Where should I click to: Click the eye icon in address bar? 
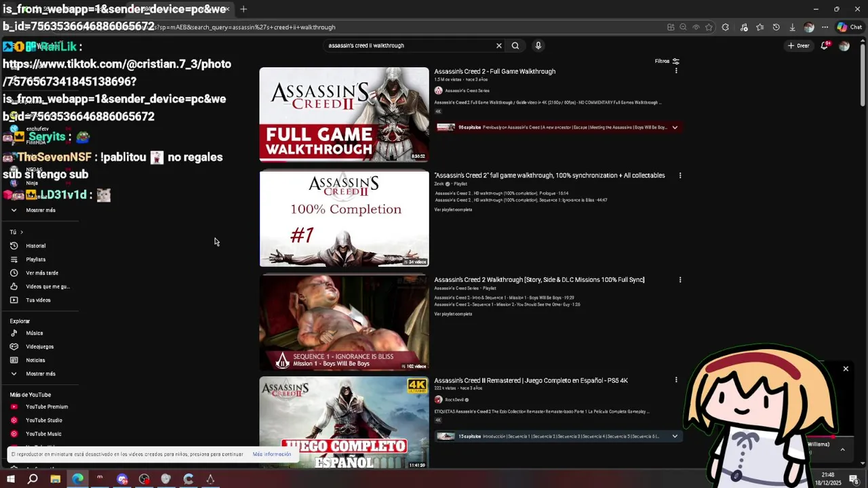tap(696, 27)
